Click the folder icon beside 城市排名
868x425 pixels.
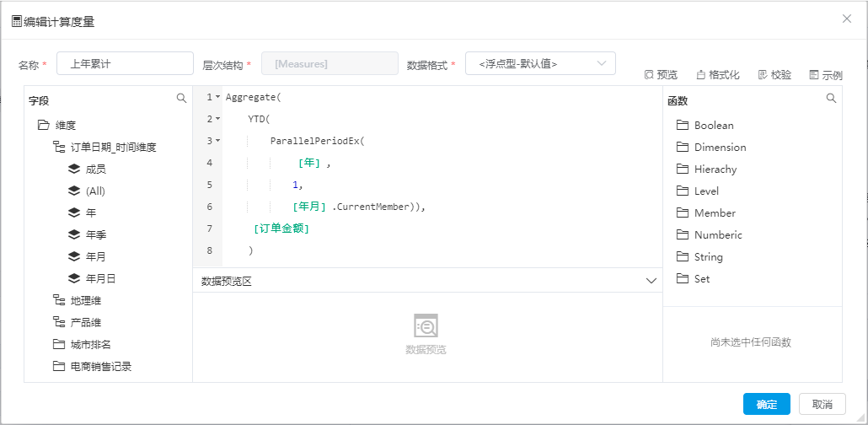[59, 344]
